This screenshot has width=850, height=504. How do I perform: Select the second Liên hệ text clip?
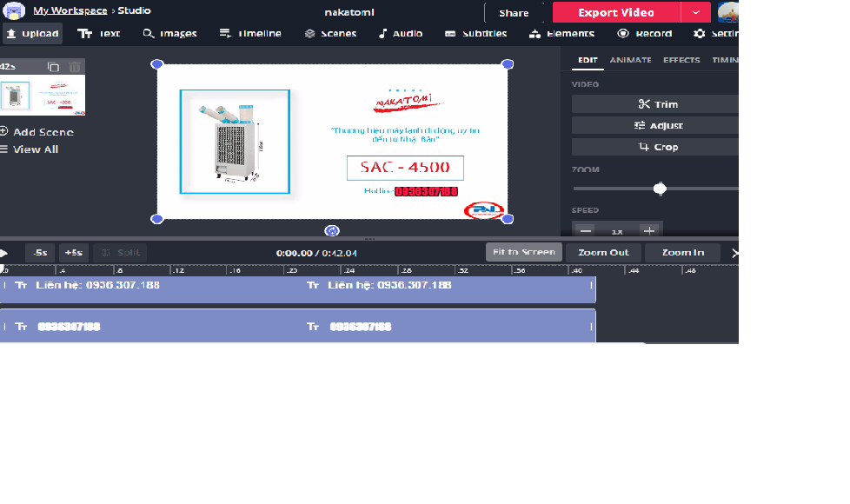(x=389, y=285)
